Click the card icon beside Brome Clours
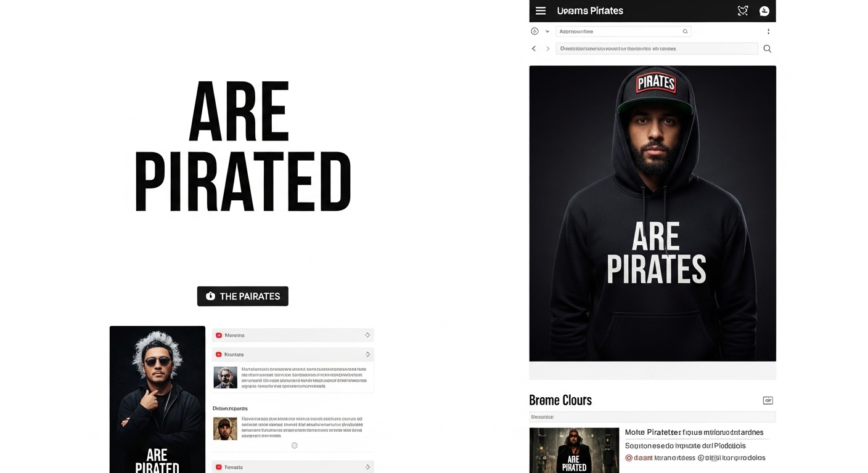The height and width of the screenshot is (473, 868). pyautogui.click(x=768, y=400)
